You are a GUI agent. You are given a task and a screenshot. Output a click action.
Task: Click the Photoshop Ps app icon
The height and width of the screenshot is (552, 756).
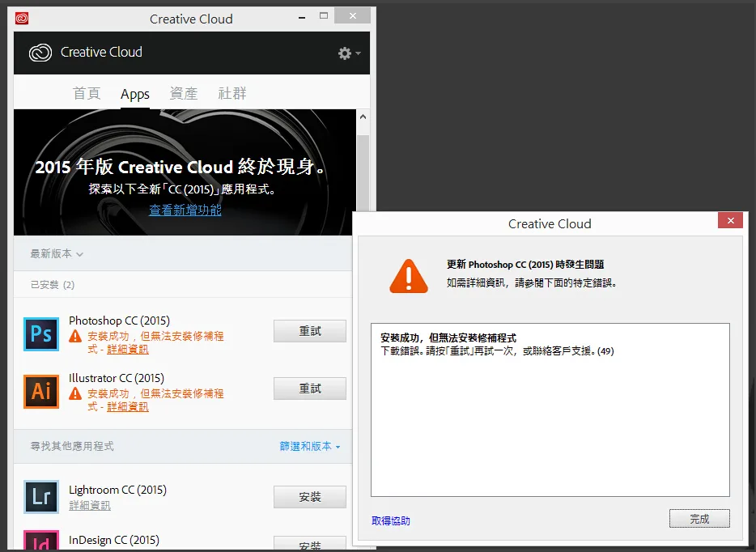coord(41,333)
